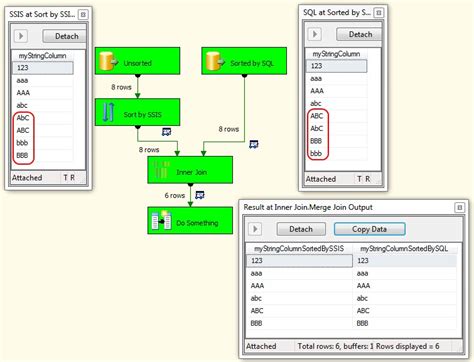The height and width of the screenshot is (362, 474).
Task: Select myStringColumnSortedBySSIS column header
Action: [x=299, y=249]
